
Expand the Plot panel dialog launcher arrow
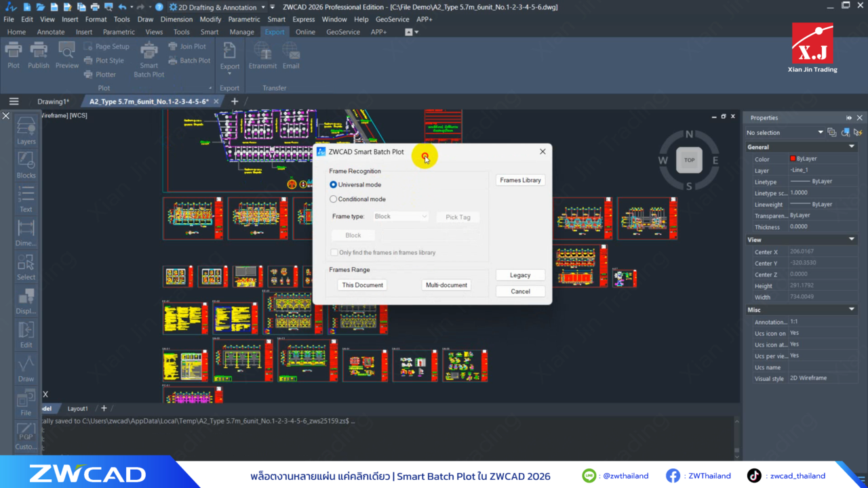(210, 88)
